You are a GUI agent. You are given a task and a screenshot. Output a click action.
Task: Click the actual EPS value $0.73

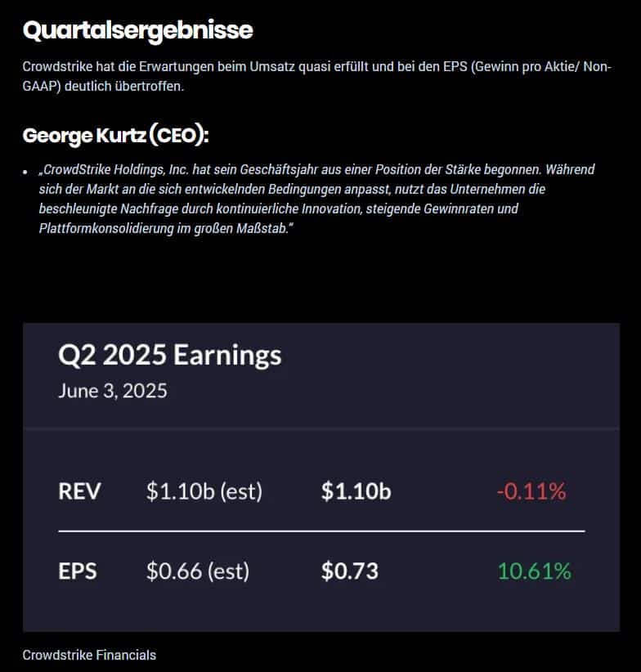(x=350, y=571)
